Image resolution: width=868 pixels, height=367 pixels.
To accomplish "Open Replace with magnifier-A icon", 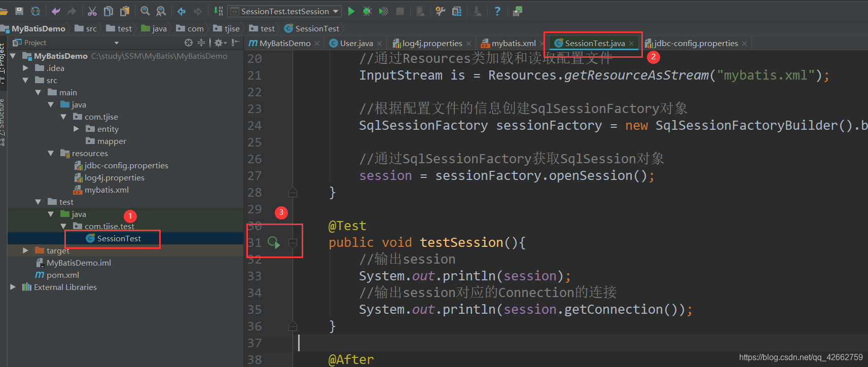I will (x=161, y=11).
